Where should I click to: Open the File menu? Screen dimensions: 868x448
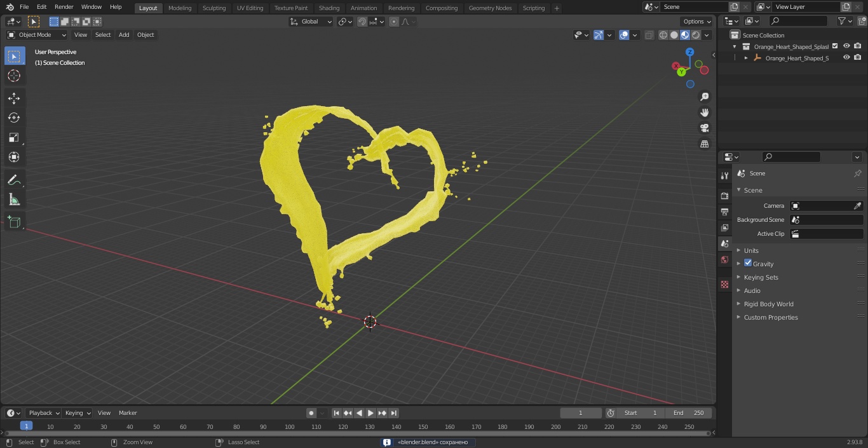coord(24,7)
